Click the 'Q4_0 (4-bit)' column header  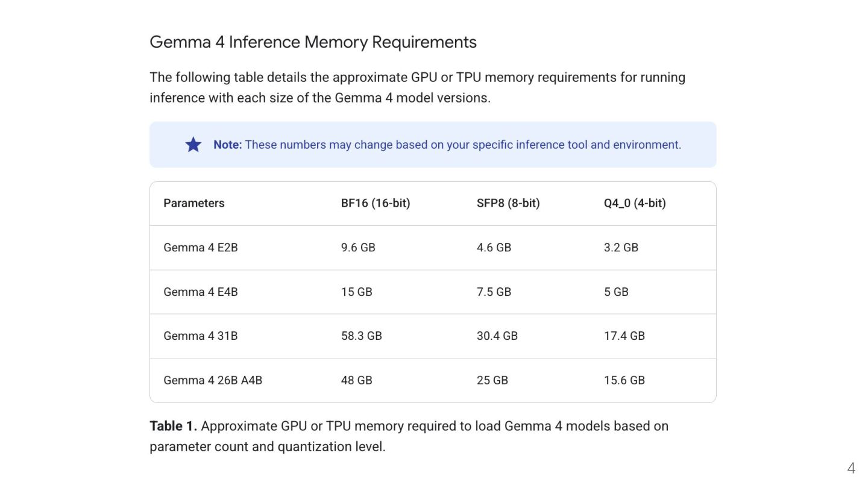tap(635, 203)
